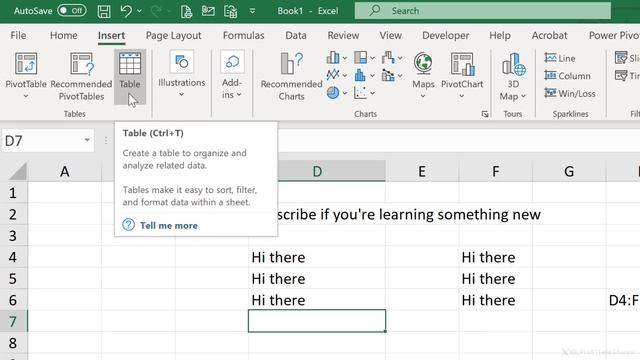This screenshot has height=360, width=640.
Task: Open the Charts dialog launcher
Action: tap(484, 114)
